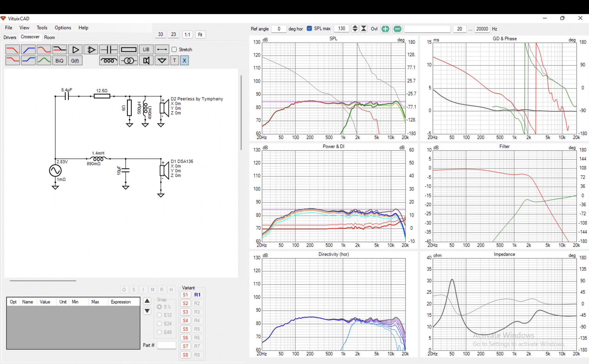Select the E48 snap radio button

tap(159, 332)
